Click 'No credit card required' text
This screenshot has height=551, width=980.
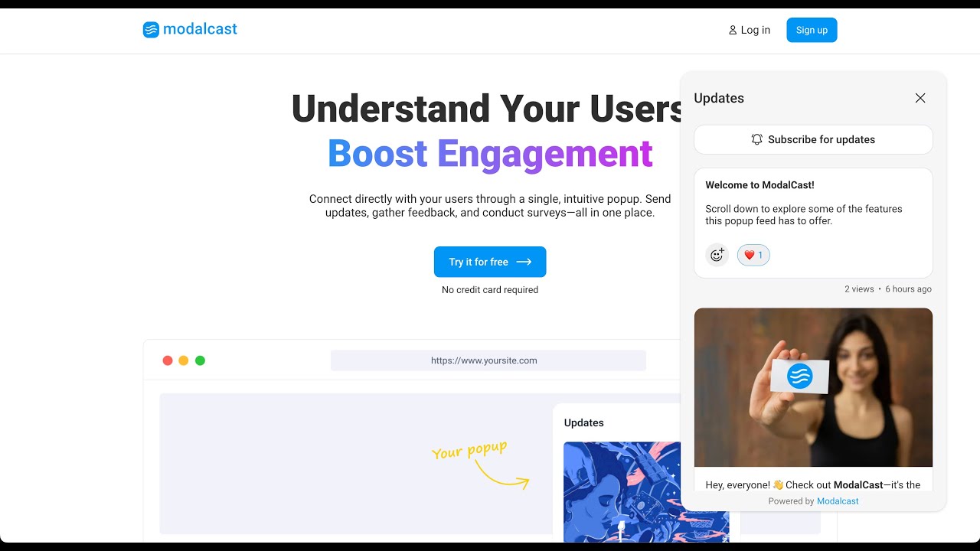490,290
